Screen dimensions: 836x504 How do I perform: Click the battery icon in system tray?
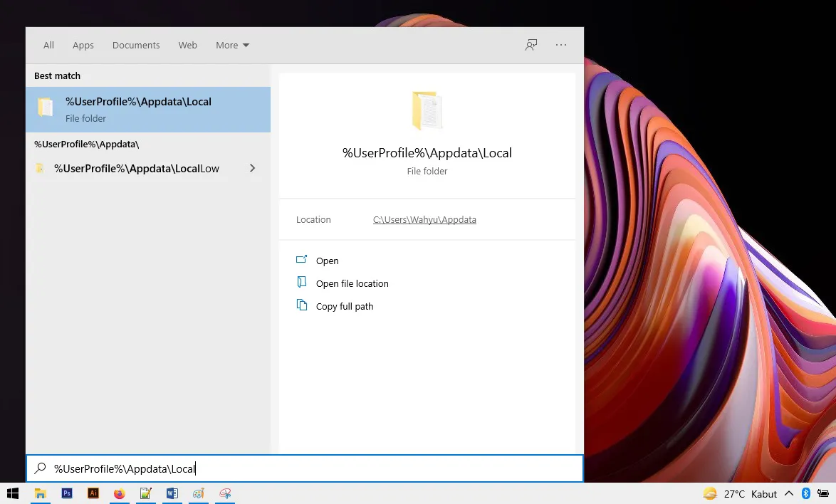[822, 493]
